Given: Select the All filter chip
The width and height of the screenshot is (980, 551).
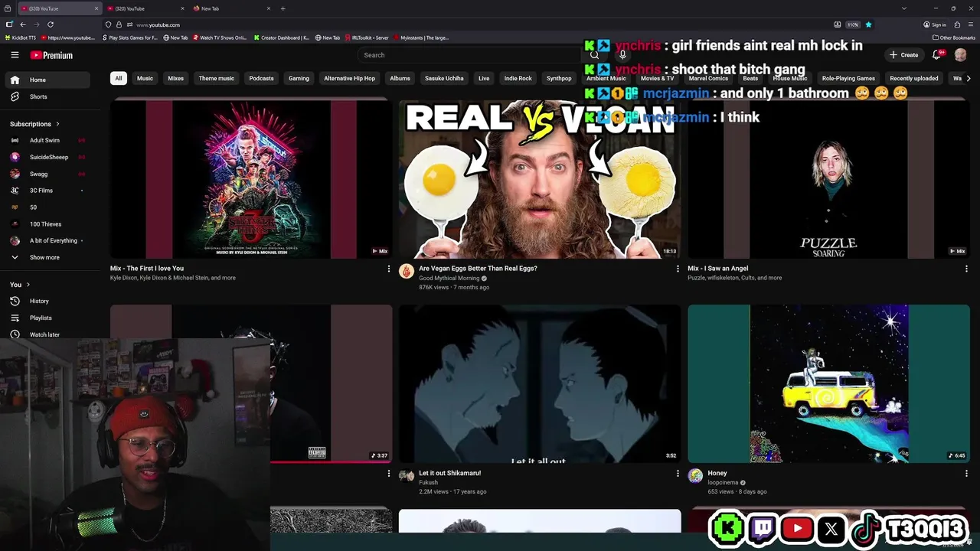Looking at the screenshot, I should (119, 78).
